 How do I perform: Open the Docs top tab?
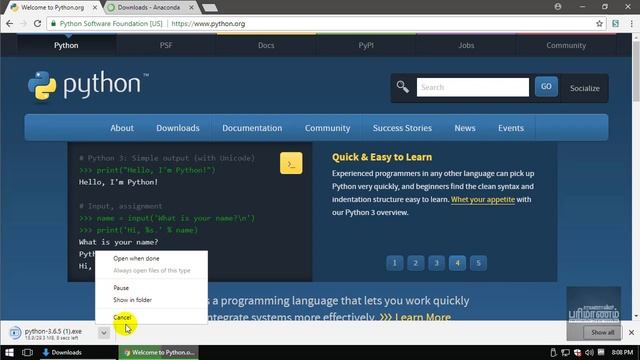point(266,45)
